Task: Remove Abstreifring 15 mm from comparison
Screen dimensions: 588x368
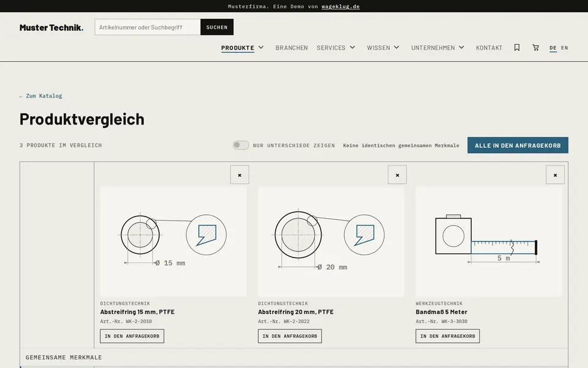Action: point(239,175)
